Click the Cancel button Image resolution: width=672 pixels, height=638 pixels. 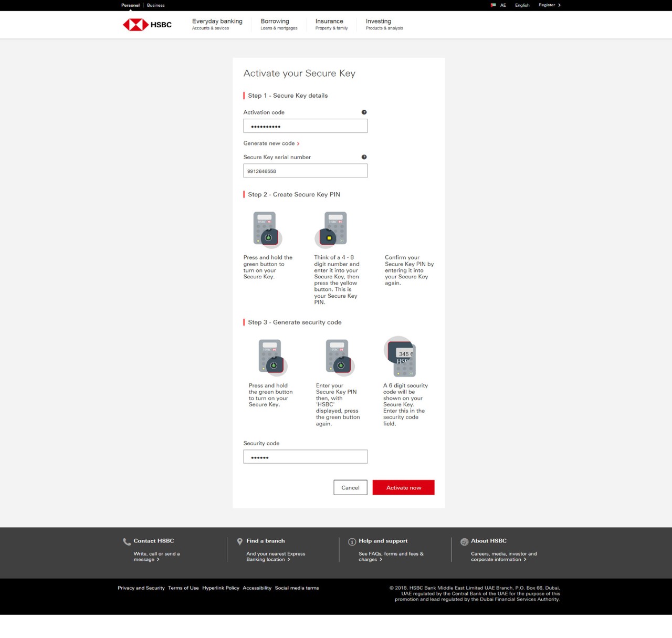pyautogui.click(x=350, y=488)
